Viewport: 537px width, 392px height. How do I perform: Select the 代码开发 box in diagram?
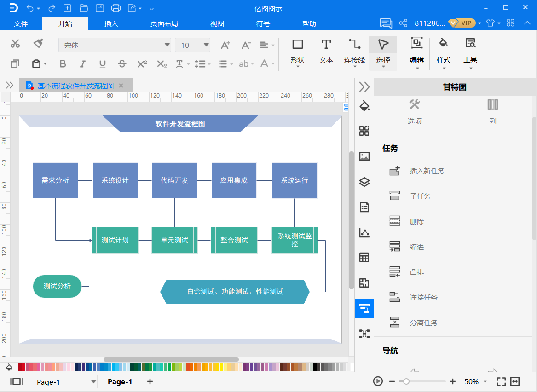174,180
